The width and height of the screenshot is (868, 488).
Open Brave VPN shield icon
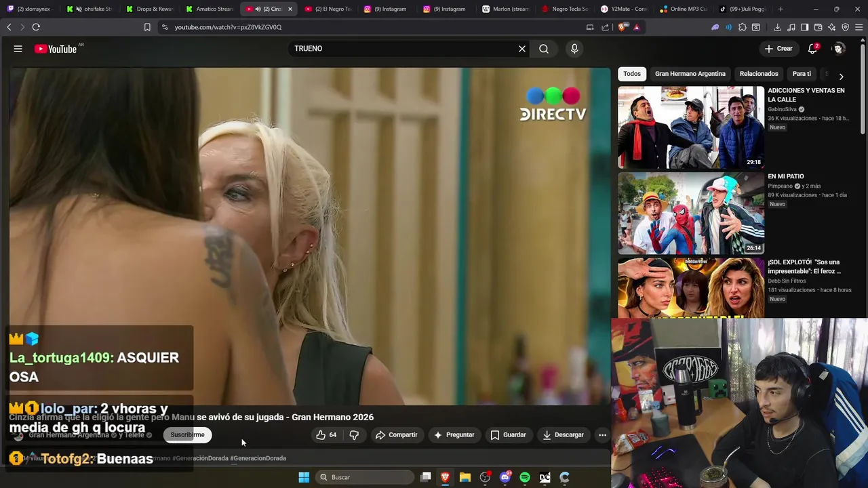coord(845,27)
